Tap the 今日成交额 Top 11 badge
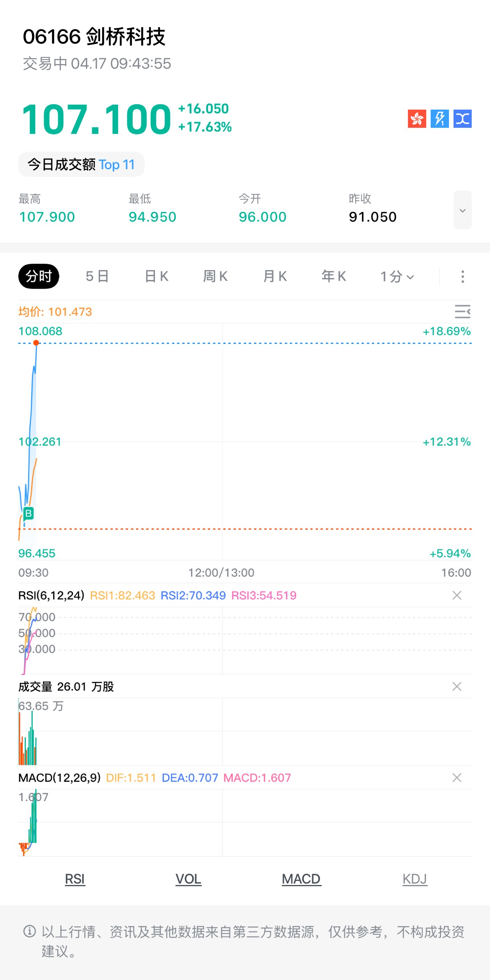Image resolution: width=490 pixels, height=980 pixels. 81,165
